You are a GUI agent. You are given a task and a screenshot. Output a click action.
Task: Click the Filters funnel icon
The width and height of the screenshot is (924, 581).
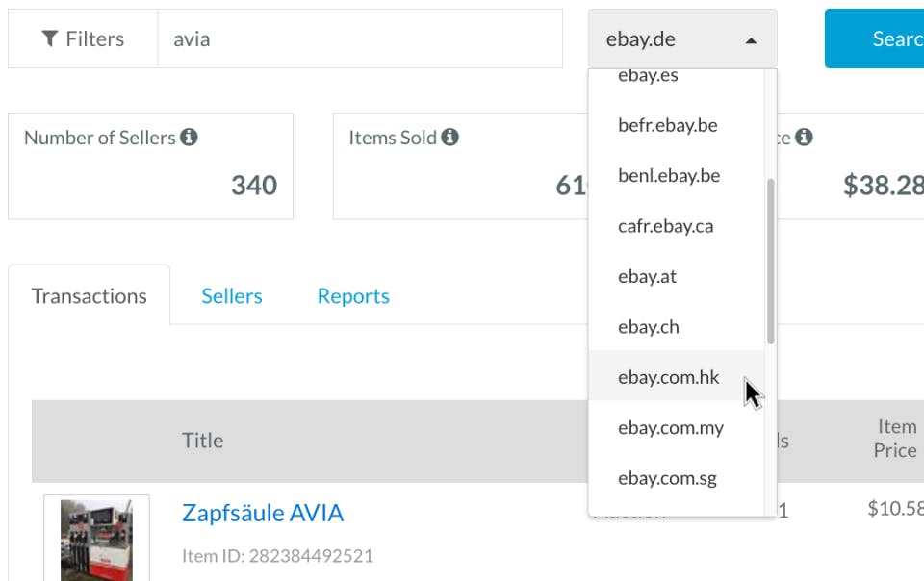pyautogui.click(x=49, y=39)
